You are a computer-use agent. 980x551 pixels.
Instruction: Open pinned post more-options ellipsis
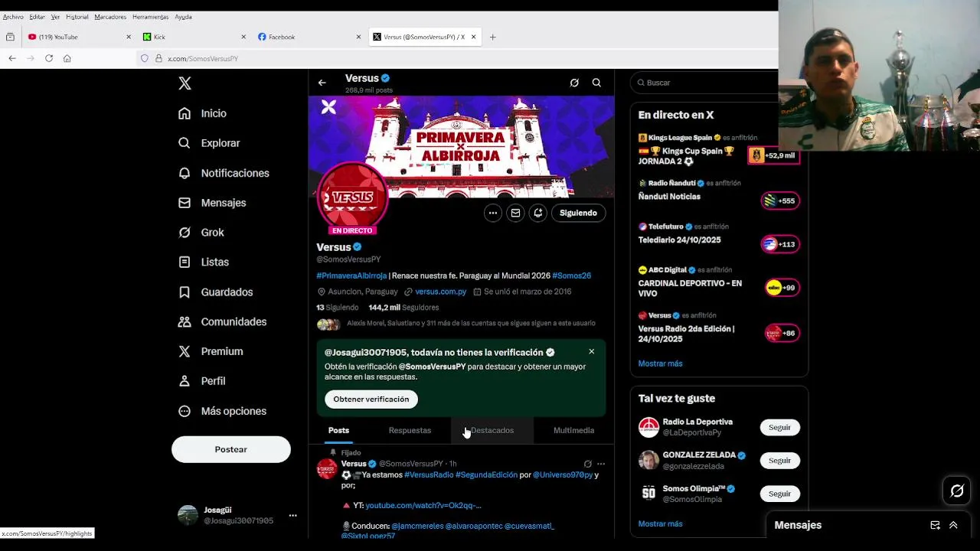tap(601, 464)
